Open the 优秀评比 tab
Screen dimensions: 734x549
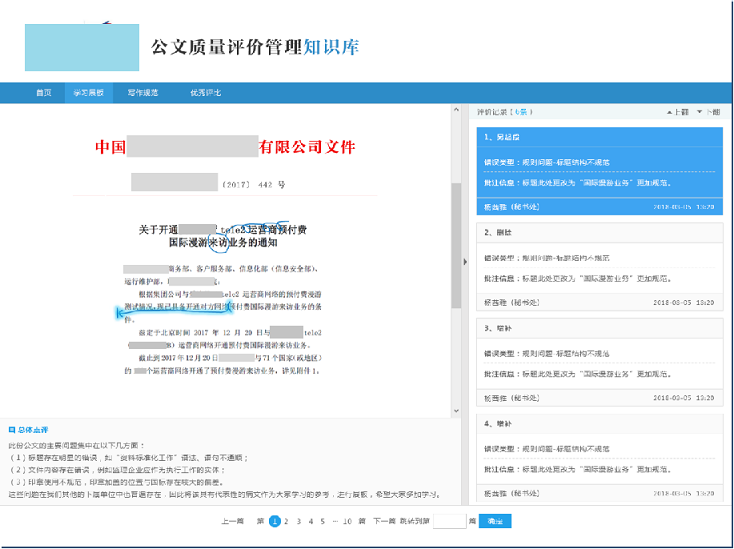point(206,92)
